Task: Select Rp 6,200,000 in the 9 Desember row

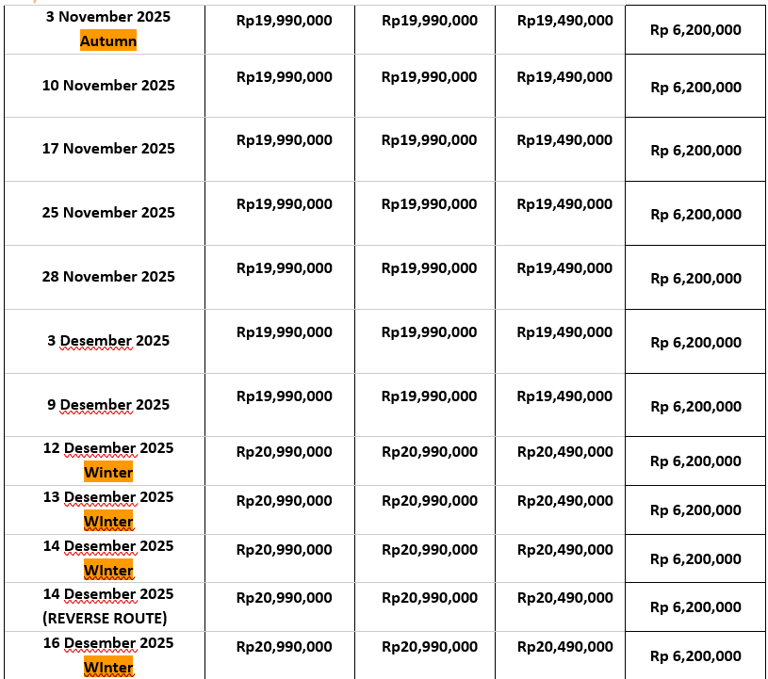Action: coord(696,406)
